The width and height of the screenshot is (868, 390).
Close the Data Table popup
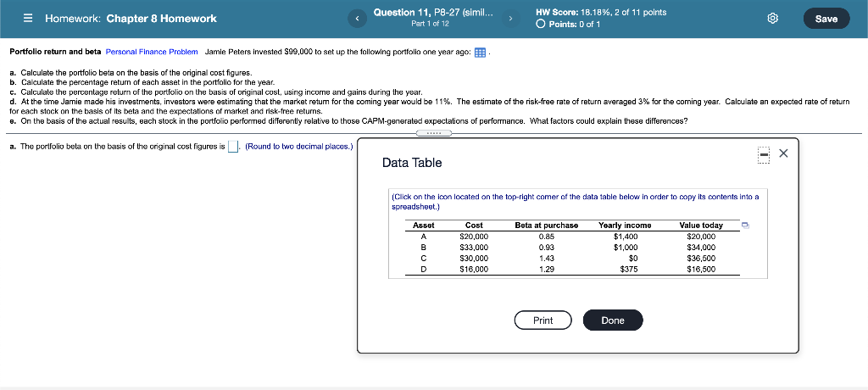tap(782, 153)
